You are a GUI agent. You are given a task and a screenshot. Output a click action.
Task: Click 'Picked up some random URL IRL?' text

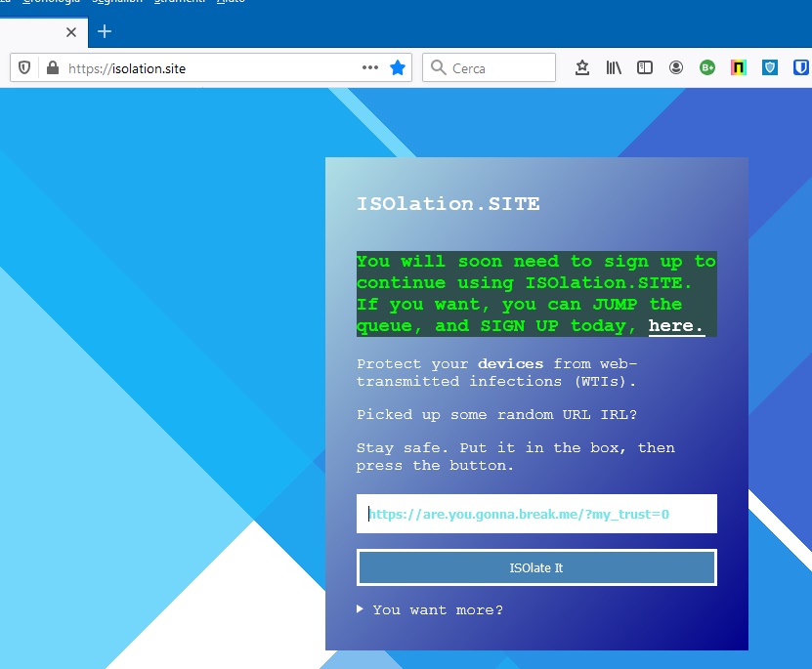tap(496, 415)
